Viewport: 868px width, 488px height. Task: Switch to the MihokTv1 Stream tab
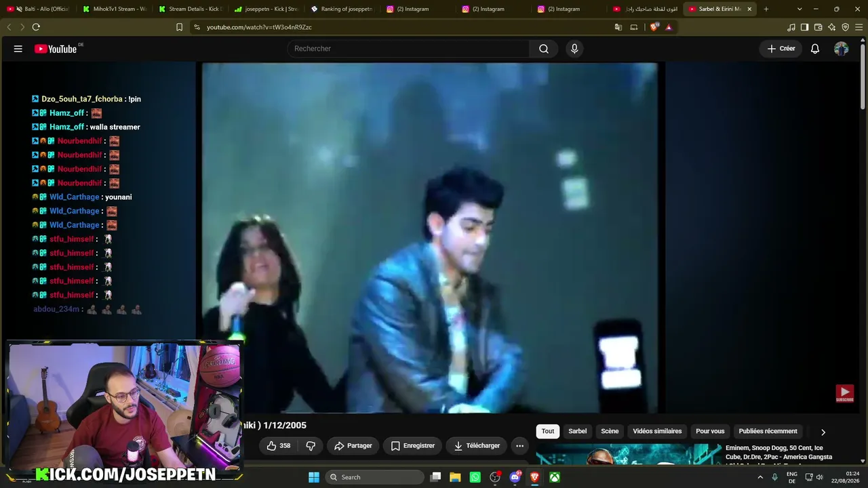115,9
